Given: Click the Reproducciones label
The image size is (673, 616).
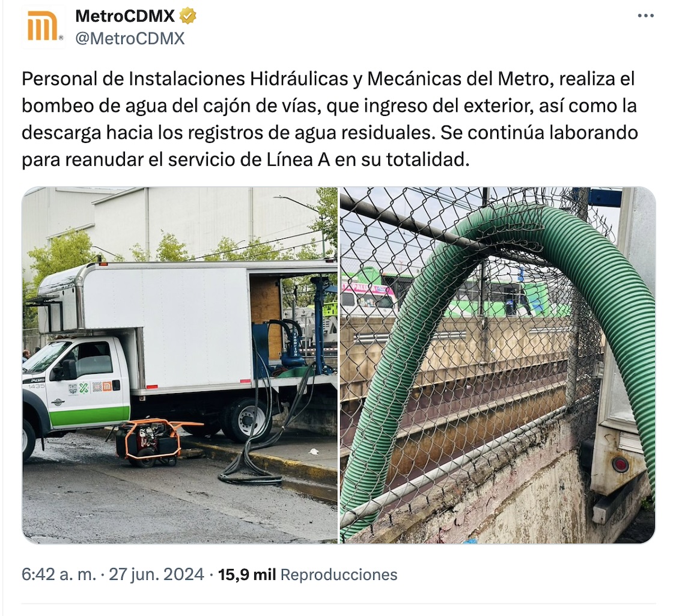Looking at the screenshot, I should [x=339, y=575].
